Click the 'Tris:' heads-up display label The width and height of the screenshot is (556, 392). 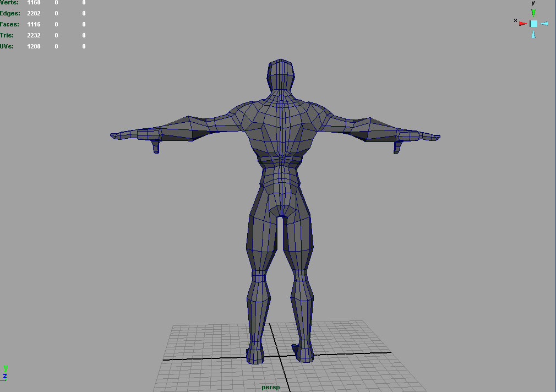pyautogui.click(x=7, y=35)
